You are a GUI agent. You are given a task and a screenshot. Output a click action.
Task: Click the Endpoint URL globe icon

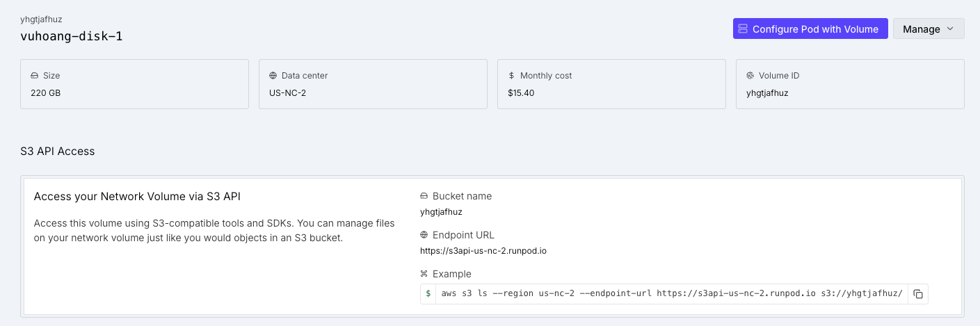click(x=424, y=236)
